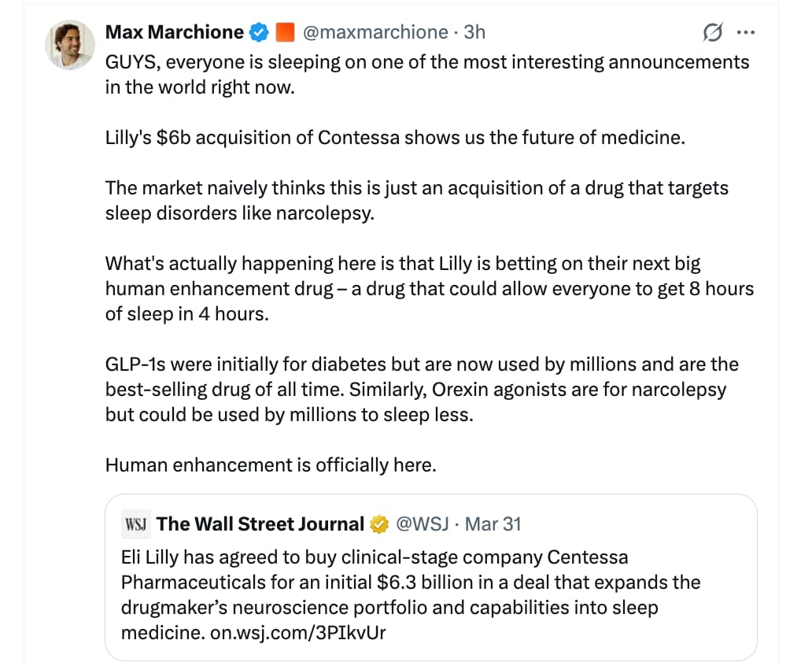Click the "Lilly's $6b acquisition of Contessa" line
This screenshot has width=812, height=666.
pyautogui.click(x=395, y=138)
